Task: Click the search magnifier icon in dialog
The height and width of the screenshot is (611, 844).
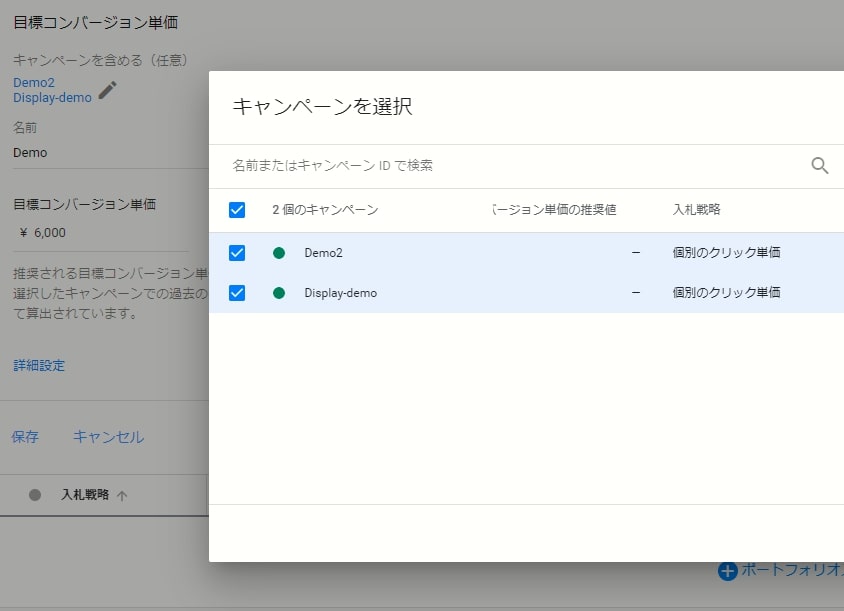Action: click(819, 165)
